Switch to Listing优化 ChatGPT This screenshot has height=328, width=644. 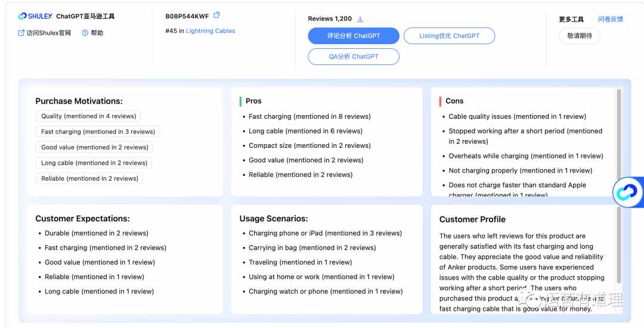point(450,36)
